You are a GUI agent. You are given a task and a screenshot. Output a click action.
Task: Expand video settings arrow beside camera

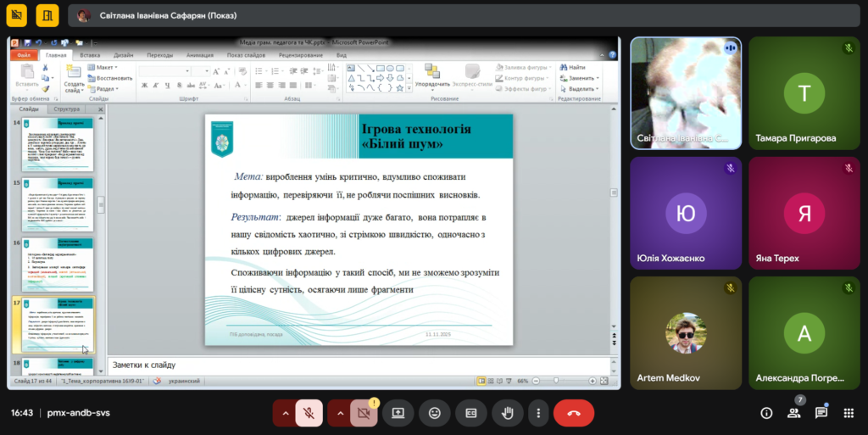point(339,413)
